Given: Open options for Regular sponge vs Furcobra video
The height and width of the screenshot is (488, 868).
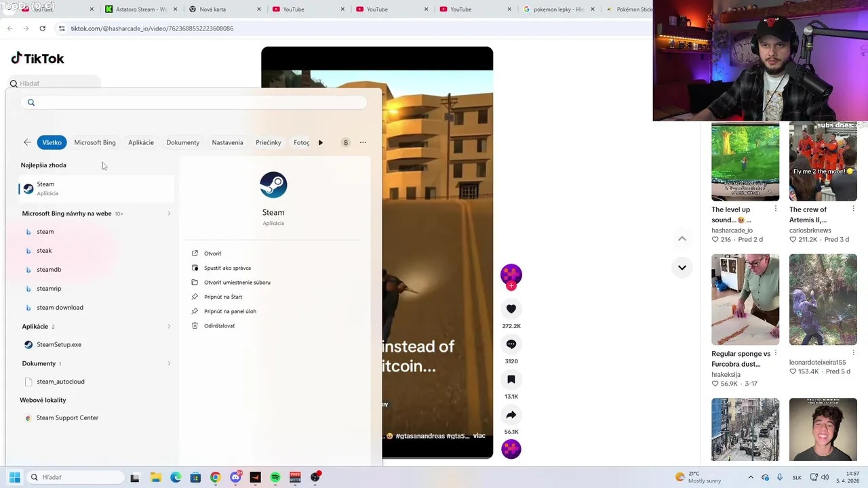Looking at the screenshot, I should pos(776,353).
